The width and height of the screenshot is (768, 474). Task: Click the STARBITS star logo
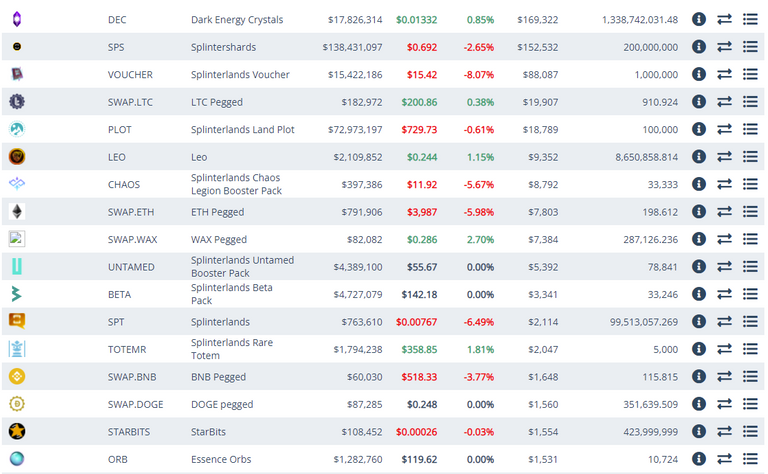(17, 431)
